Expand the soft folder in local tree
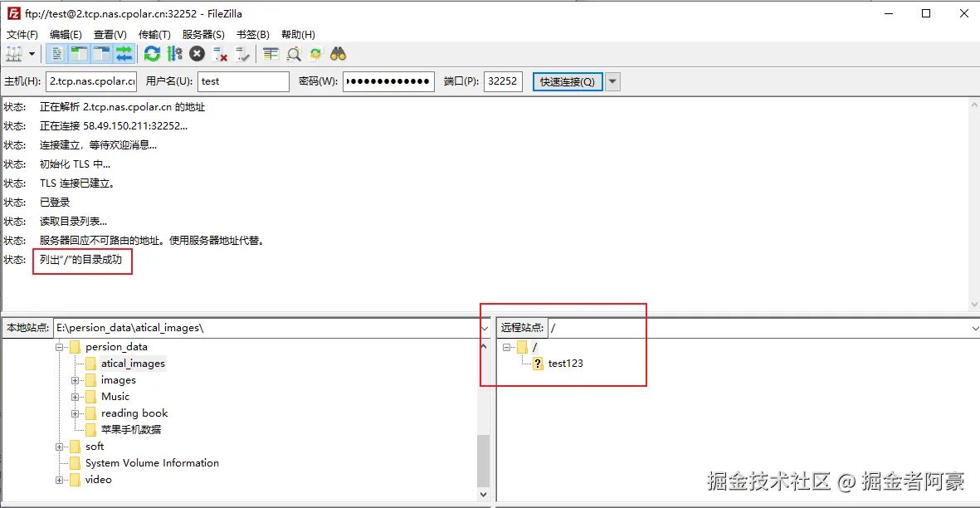Image resolution: width=980 pixels, height=508 pixels. pyautogui.click(x=58, y=446)
